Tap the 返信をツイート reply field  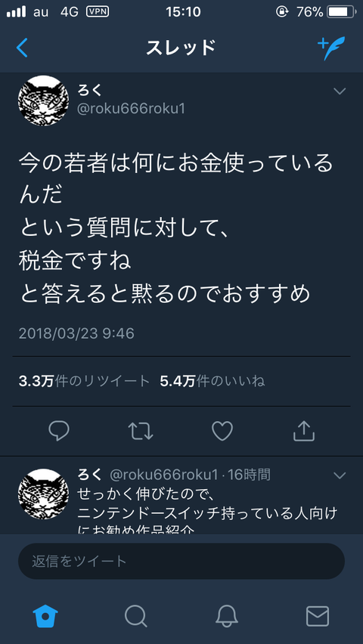tap(181, 561)
